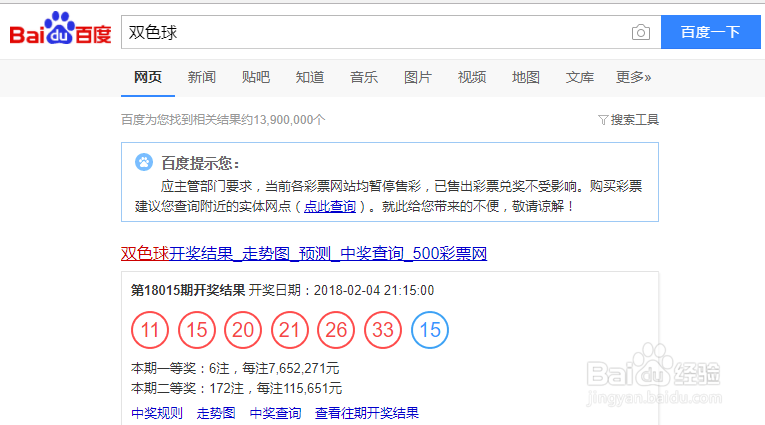Select the 网页 tab

coord(148,77)
